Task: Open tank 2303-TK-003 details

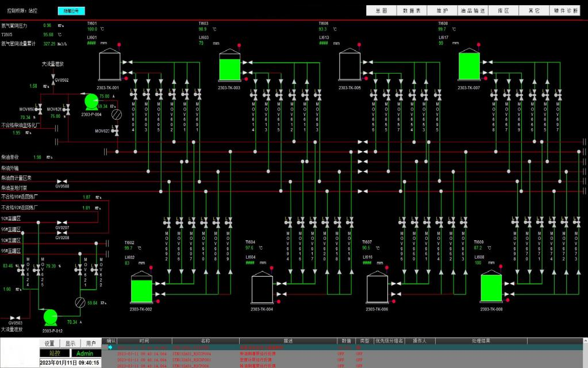Action: tap(229, 65)
